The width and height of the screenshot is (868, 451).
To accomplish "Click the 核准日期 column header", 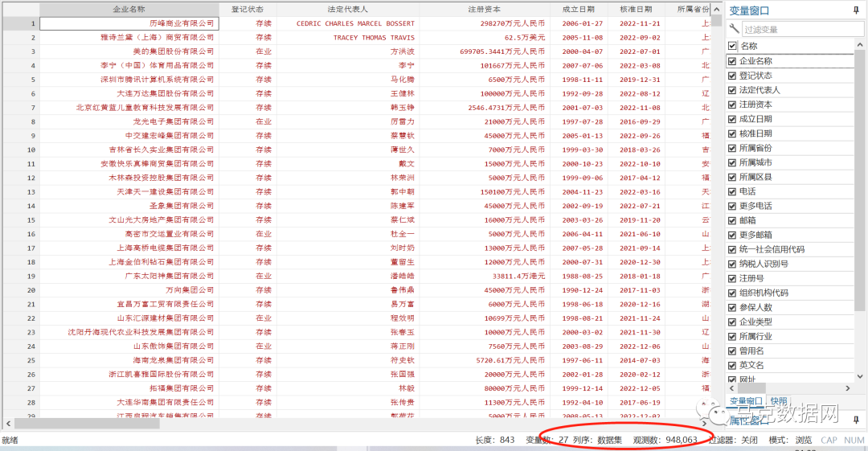I will pyautogui.click(x=636, y=10).
